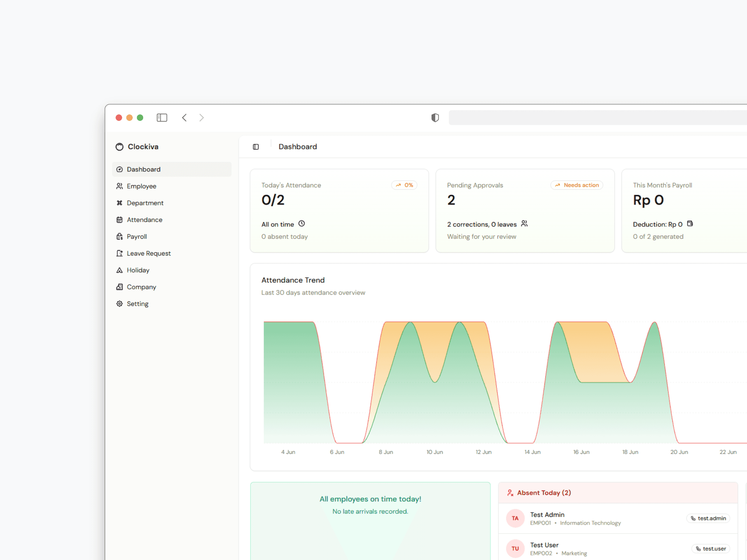Click the 2 corrections, 0 leaves text
747x560 pixels.
[482, 224]
